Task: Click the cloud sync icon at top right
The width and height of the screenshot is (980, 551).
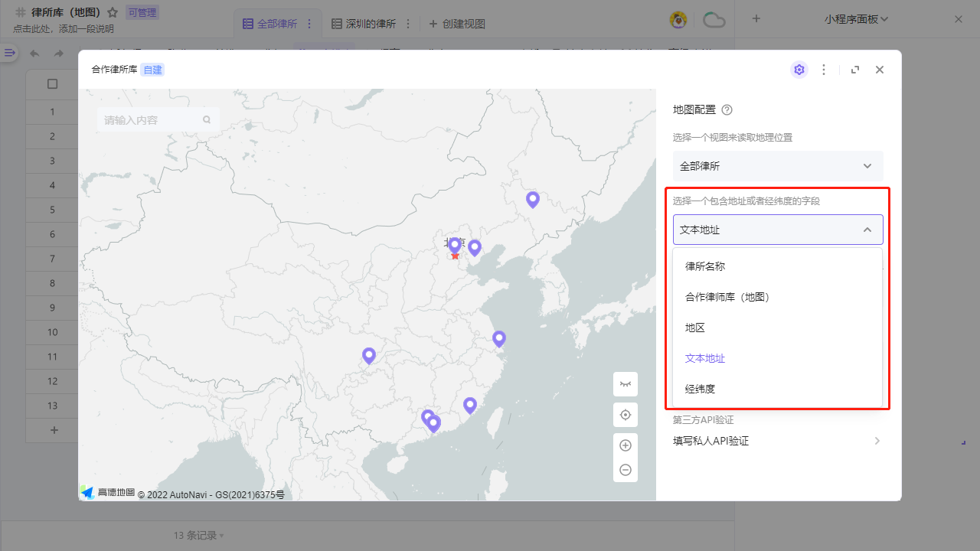Action: point(714,20)
